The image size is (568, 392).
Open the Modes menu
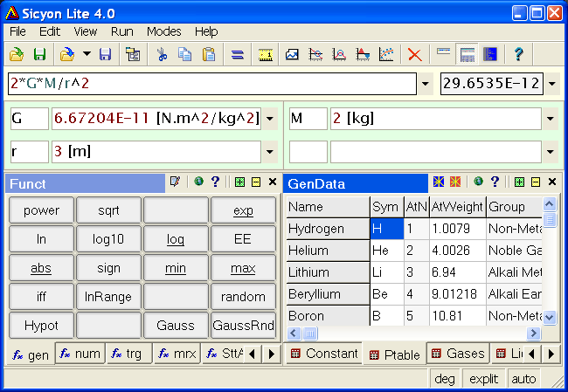coord(163,31)
